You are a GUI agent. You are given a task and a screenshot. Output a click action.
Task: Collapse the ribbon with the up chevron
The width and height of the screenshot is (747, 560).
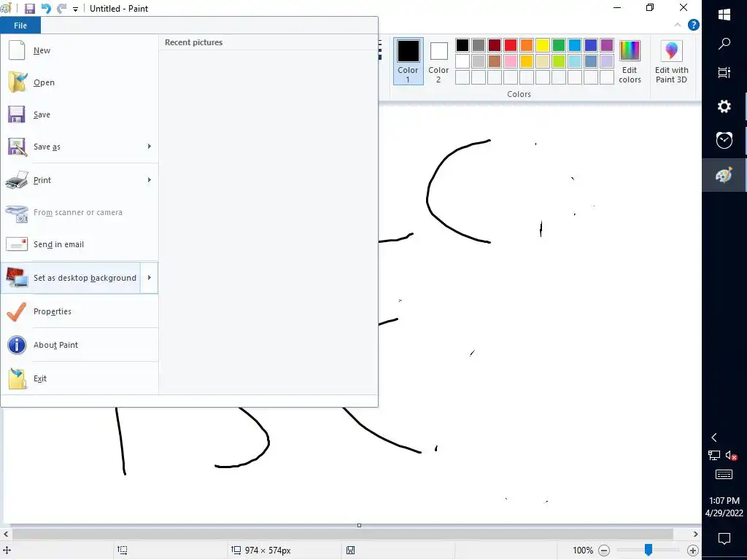(678, 25)
